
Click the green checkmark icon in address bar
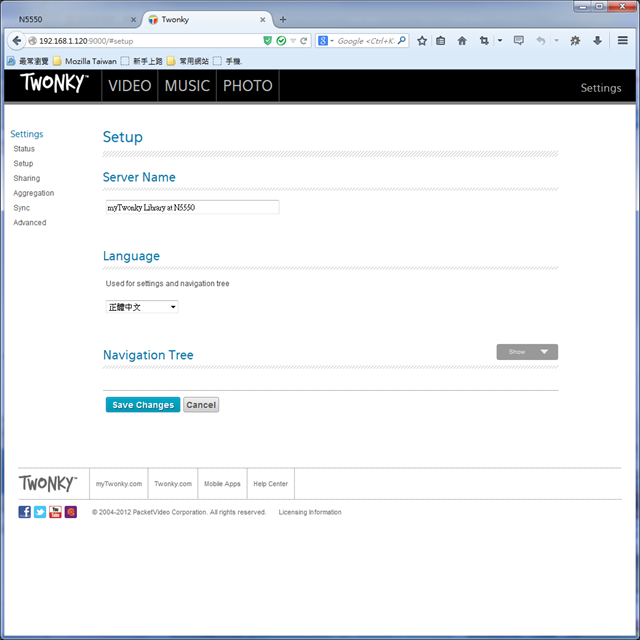(x=281, y=40)
